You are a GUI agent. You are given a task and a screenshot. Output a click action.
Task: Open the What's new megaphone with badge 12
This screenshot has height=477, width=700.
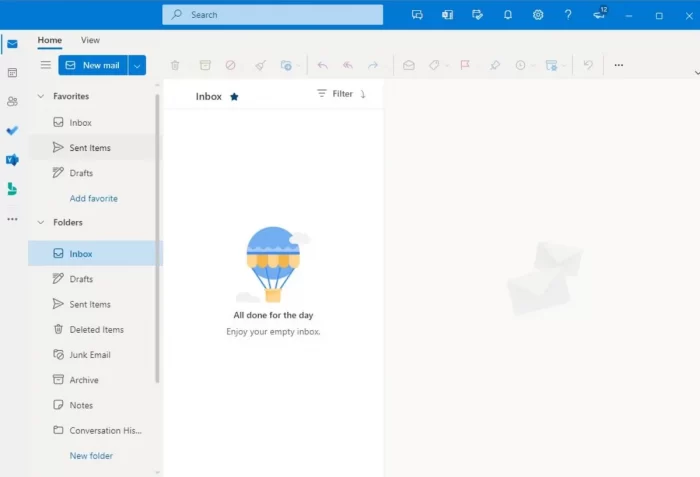[600, 13]
